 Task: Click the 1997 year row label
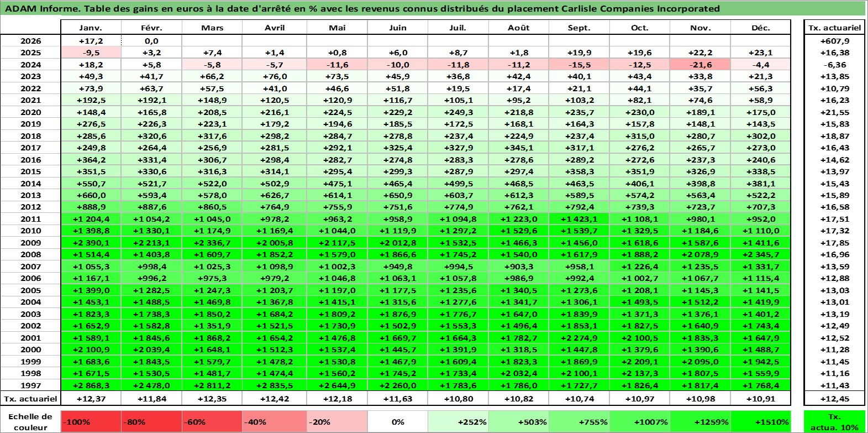pos(30,385)
